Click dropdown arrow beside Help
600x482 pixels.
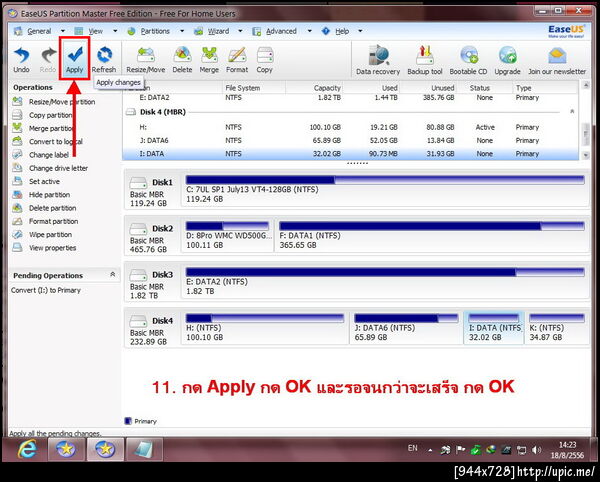pyautogui.click(x=360, y=31)
